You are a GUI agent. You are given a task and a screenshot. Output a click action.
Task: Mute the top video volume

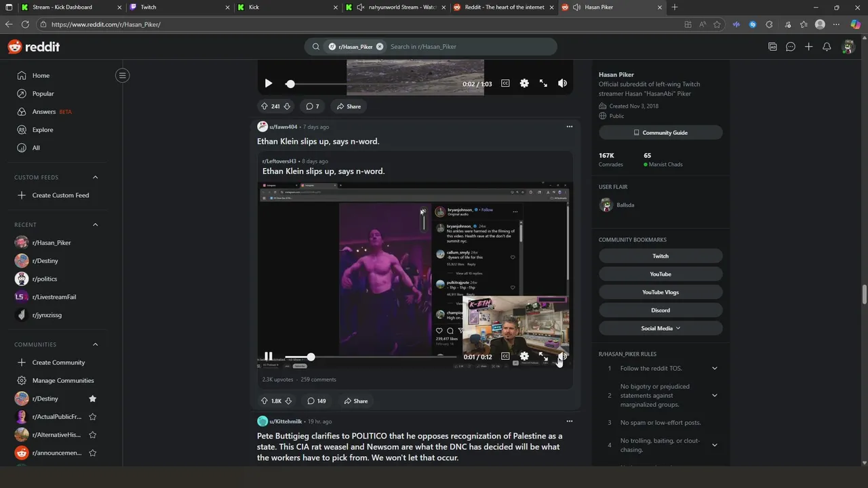[x=562, y=83]
